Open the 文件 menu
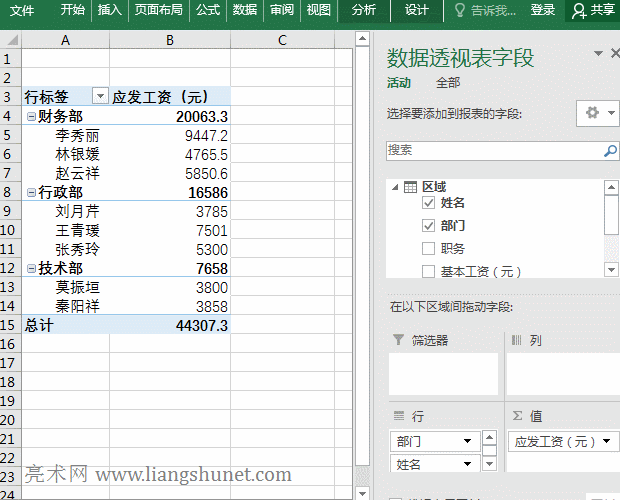620x500 pixels. 22,10
